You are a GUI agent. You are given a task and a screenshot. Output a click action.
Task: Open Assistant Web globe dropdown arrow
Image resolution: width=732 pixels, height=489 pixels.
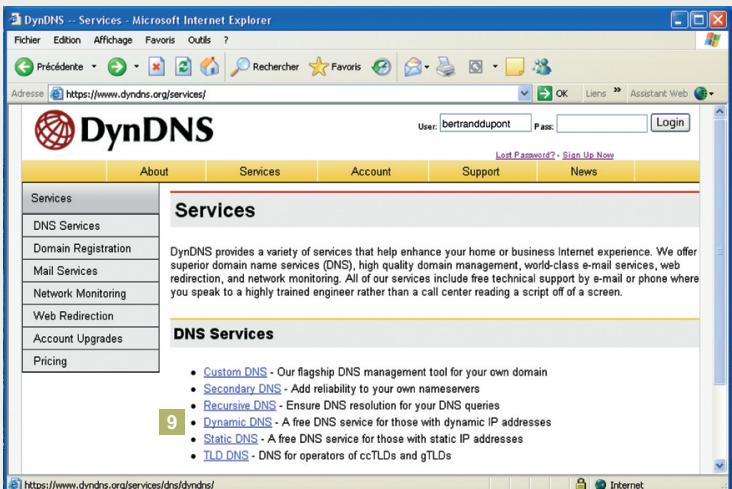coord(711,94)
